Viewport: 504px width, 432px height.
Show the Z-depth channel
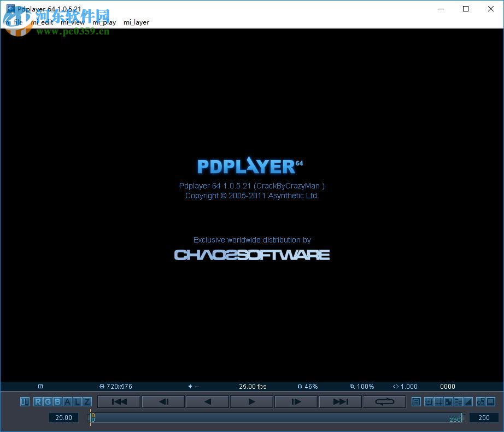pyautogui.click(x=87, y=401)
